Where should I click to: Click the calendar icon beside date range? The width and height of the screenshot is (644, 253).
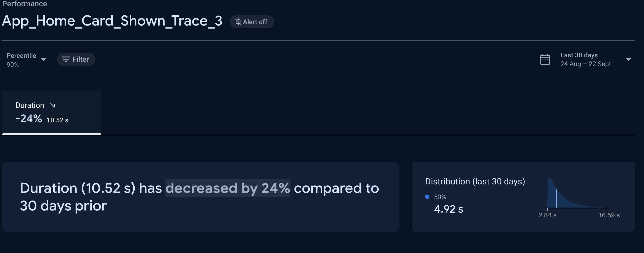coord(545,59)
